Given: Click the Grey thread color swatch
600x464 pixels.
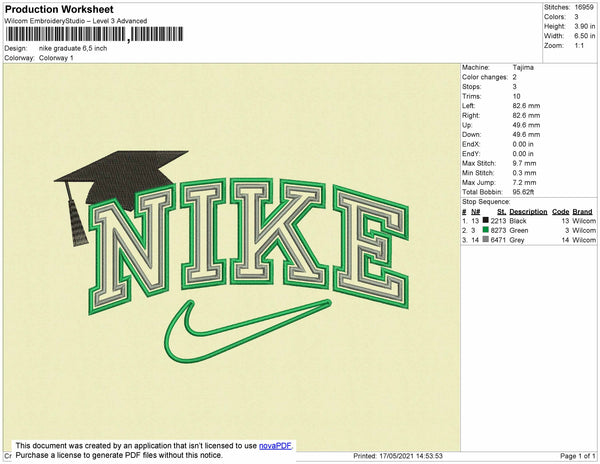Looking at the screenshot, I should [486, 239].
